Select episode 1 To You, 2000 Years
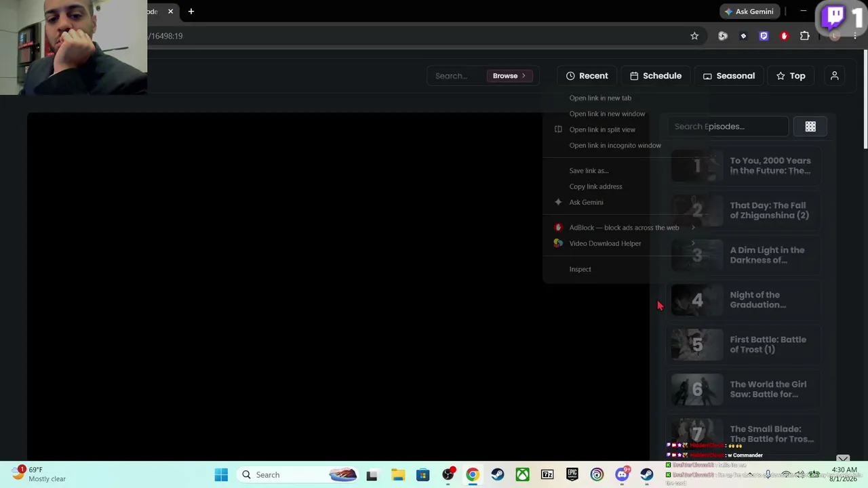Image resolution: width=868 pixels, height=488 pixels. [x=745, y=165]
